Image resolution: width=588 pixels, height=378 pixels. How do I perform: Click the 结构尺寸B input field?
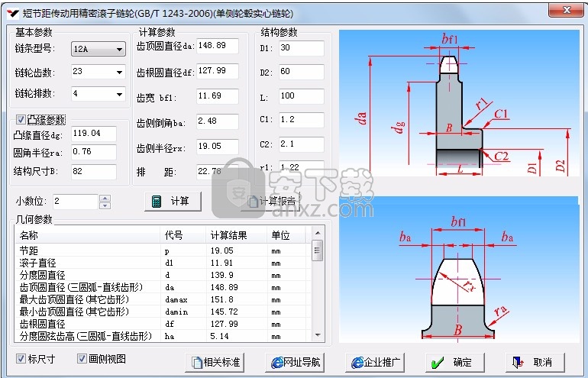pos(94,172)
